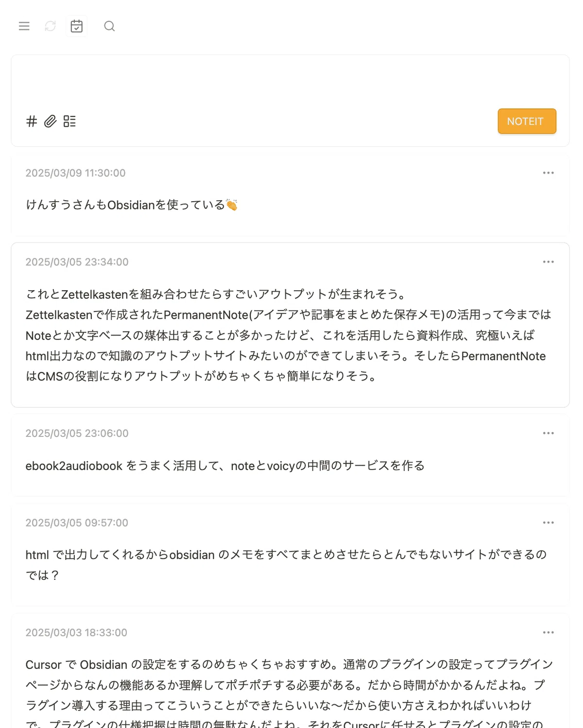This screenshot has width=583, height=728.
Task: Click timestamp 2025/03/05 23:06:00
Action: (x=77, y=433)
